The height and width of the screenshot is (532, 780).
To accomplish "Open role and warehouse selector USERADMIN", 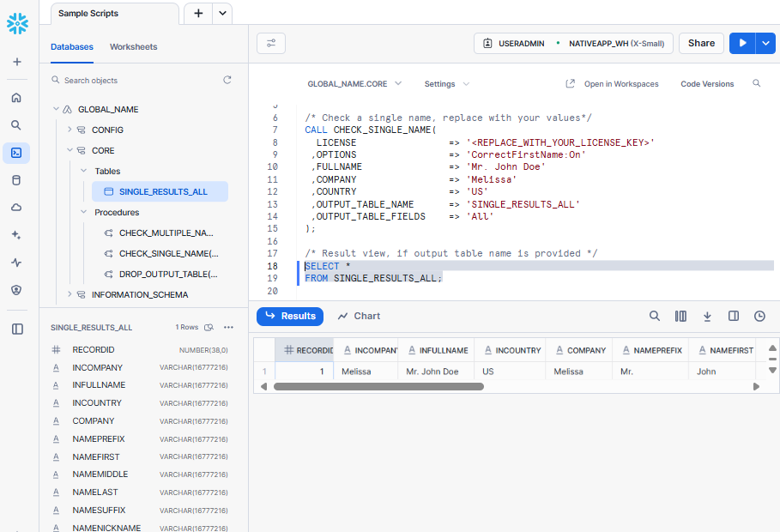I will point(573,43).
